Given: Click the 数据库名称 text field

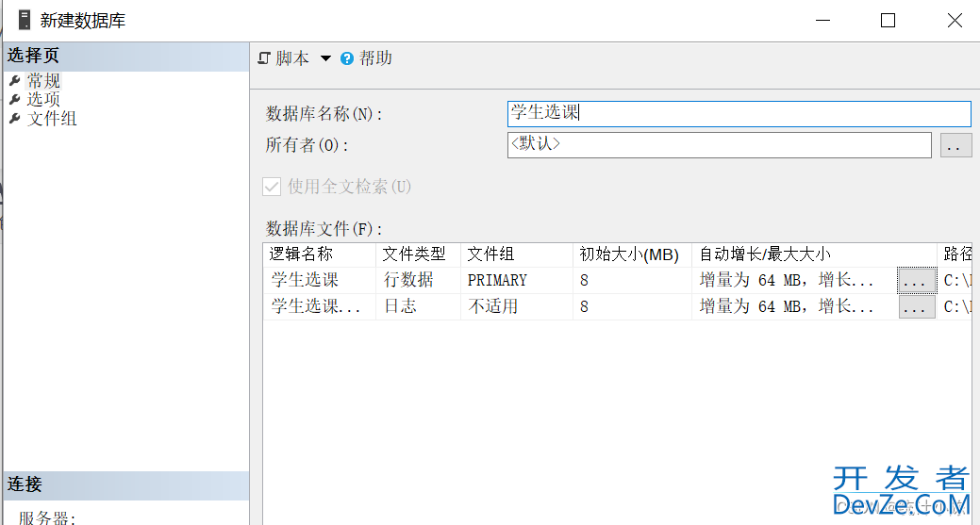Looking at the screenshot, I should tap(738, 113).
